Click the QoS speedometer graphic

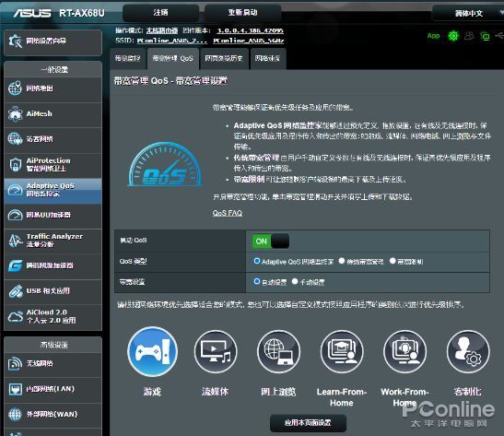[x=165, y=164]
